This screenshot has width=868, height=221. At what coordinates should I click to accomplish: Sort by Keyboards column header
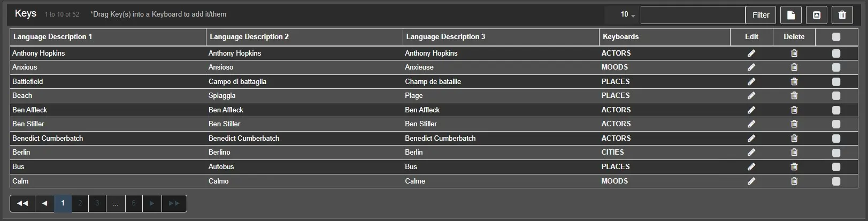pyautogui.click(x=620, y=37)
